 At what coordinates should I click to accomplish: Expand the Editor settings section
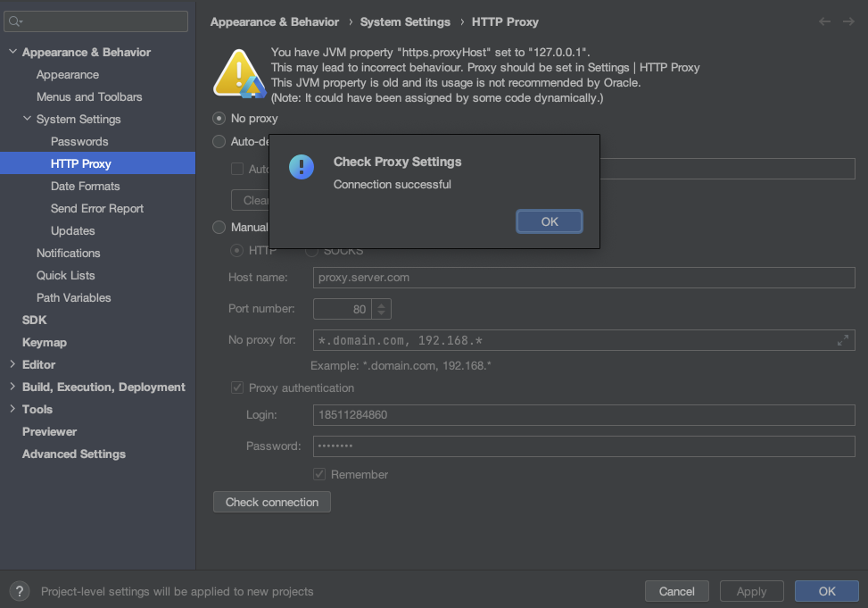pos(12,364)
